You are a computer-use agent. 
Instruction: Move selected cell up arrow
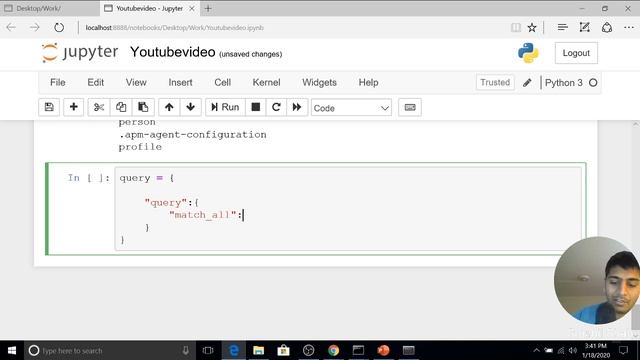point(169,107)
